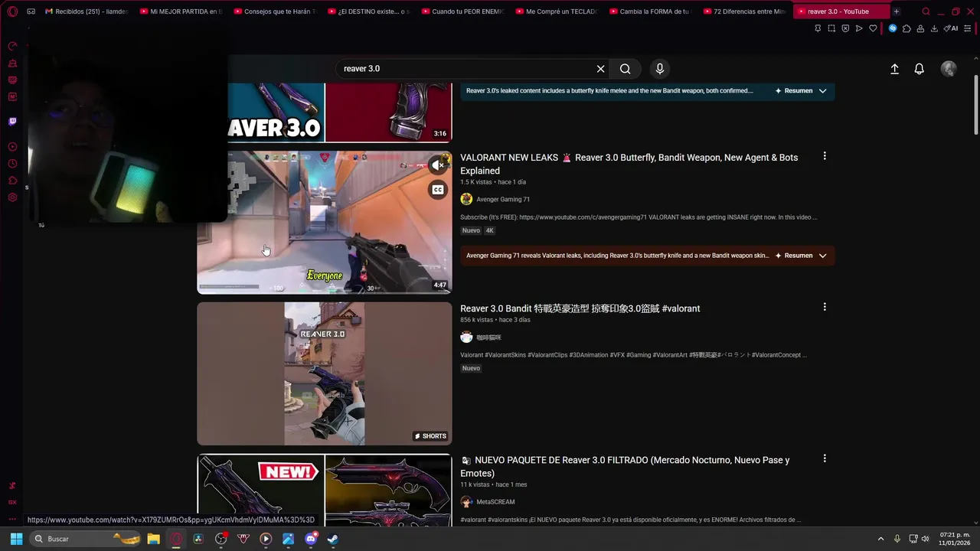Open the Opera GX main menu logo
The image size is (980, 551).
click(x=12, y=11)
